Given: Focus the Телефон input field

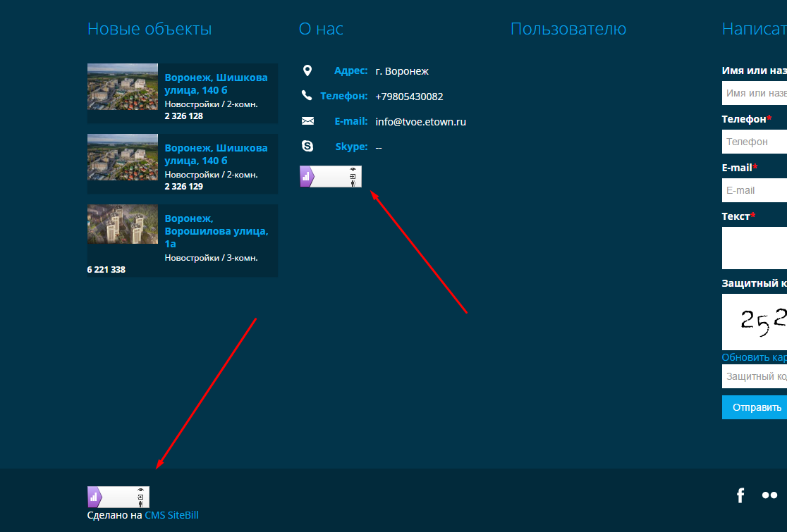Looking at the screenshot, I should tap(755, 142).
